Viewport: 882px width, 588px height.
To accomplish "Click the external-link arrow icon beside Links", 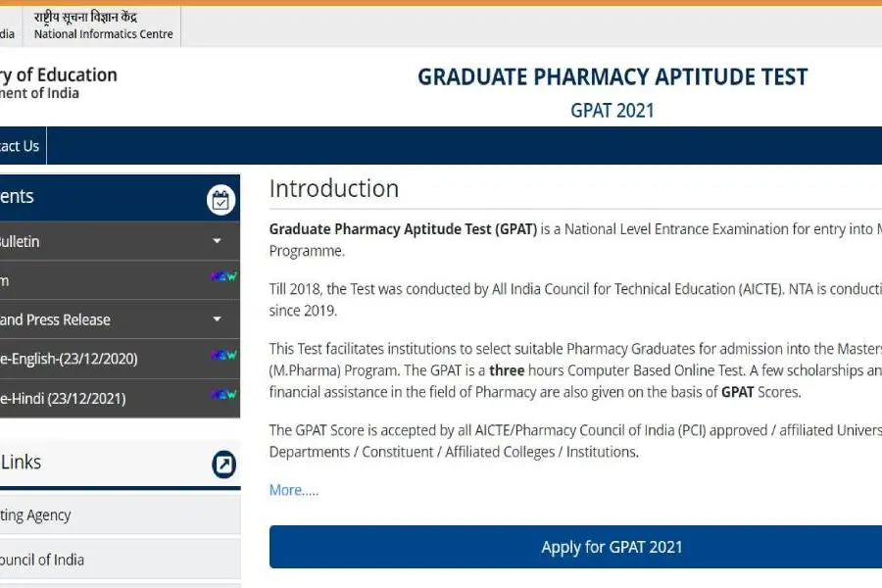I will coord(223,465).
